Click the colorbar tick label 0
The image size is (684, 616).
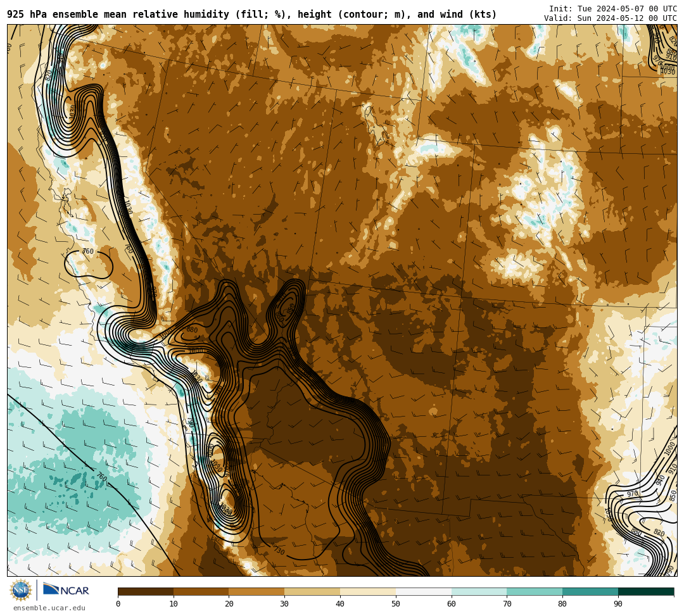coord(118,604)
